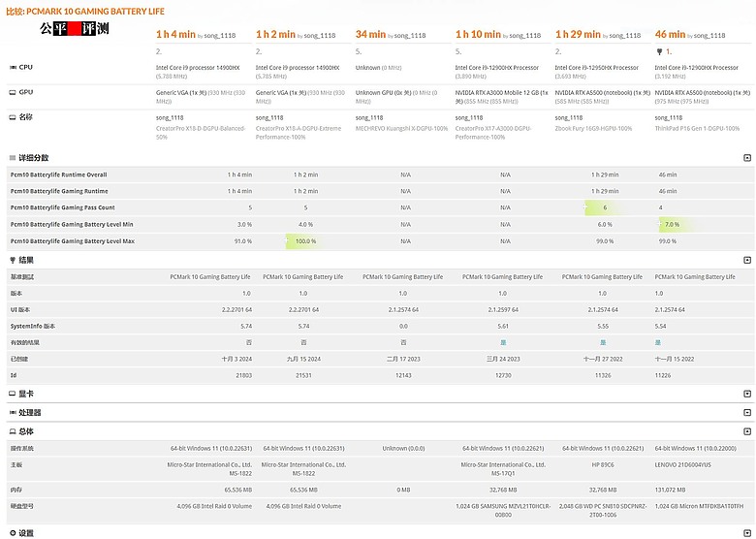Open the 1 h 29 min result
756x539 pixels.
click(x=578, y=34)
